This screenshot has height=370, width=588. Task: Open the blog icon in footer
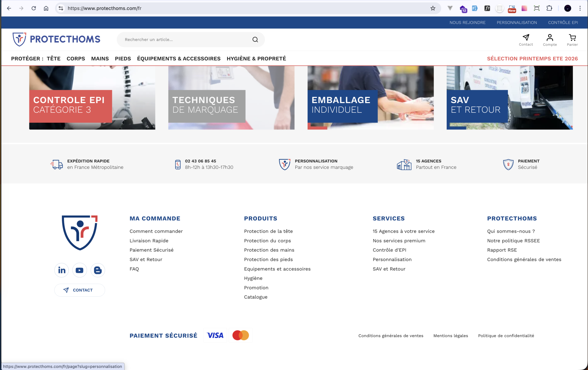98,270
